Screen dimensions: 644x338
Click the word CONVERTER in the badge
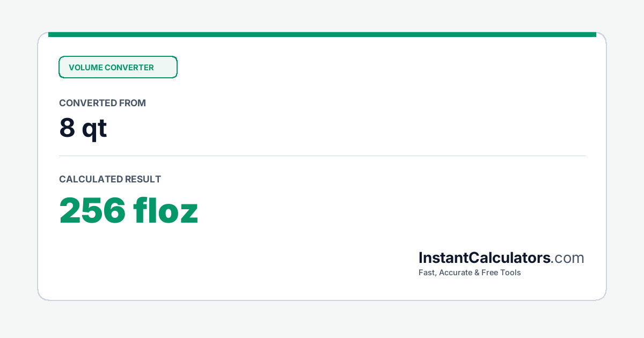pyautogui.click(x=129, y=68)
